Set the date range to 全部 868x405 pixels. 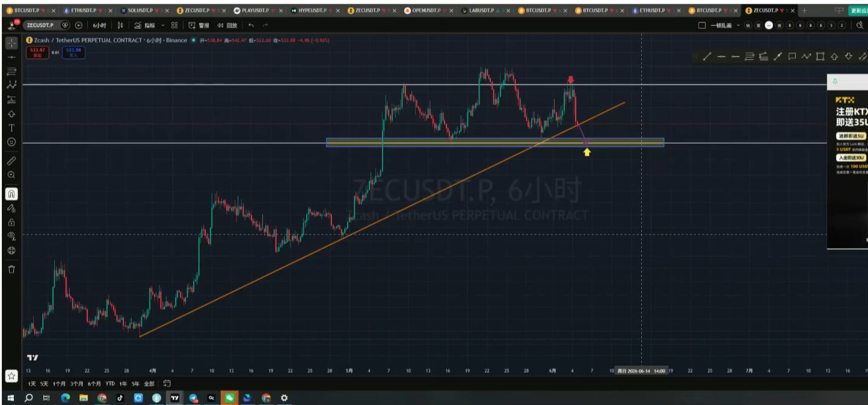[x=149, y=383]
